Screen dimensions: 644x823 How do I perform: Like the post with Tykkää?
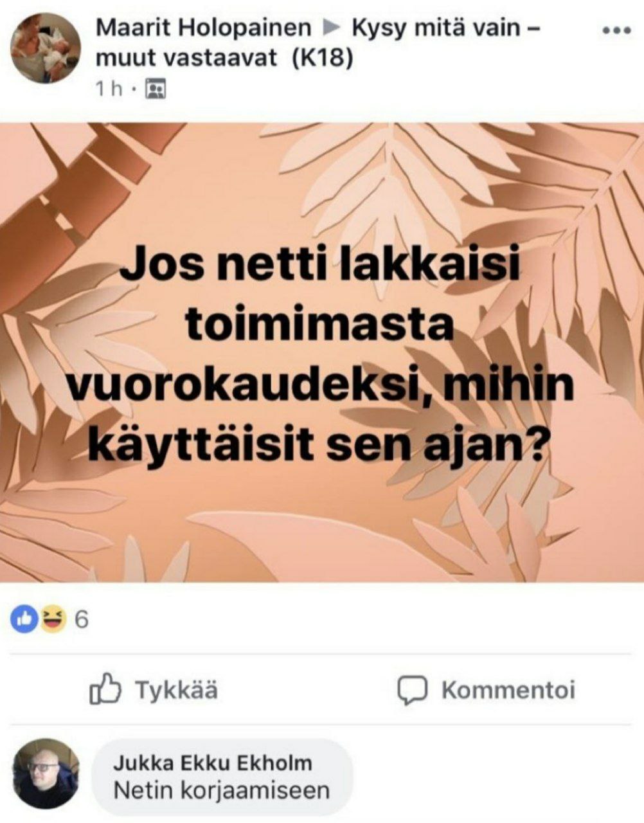154,689
